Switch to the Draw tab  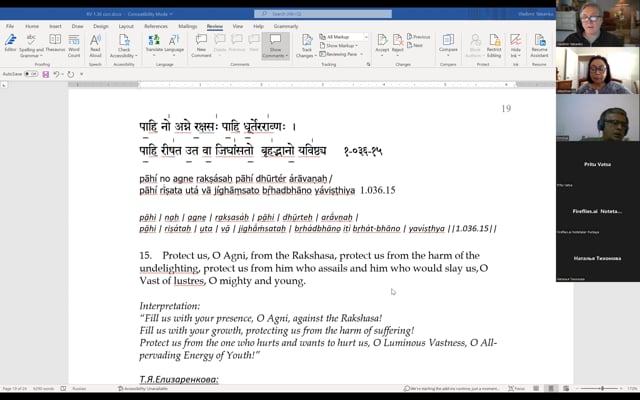(78, 26)
